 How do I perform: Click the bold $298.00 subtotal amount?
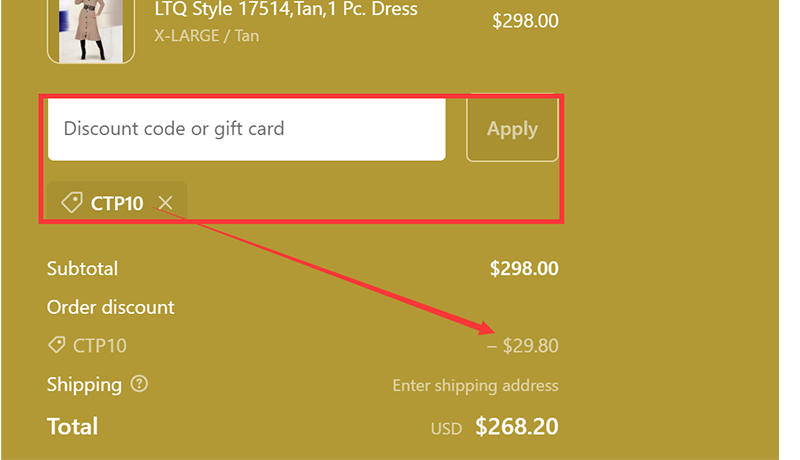click(524, 268)
